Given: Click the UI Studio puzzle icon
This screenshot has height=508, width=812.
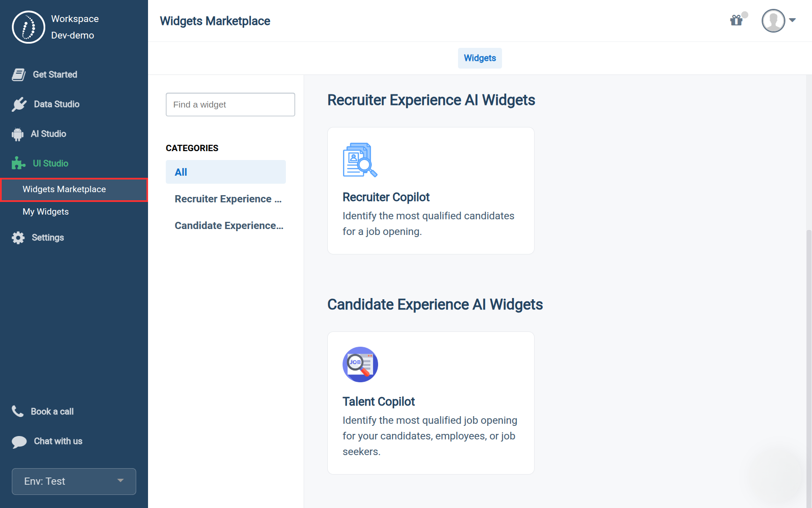Looking at the screenshot, I should click(18, 163).
